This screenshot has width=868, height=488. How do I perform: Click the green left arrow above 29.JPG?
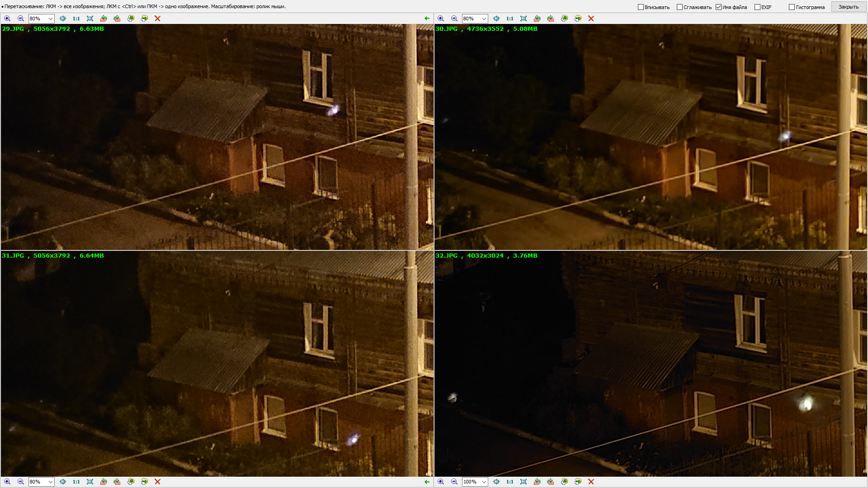(427, 19)
